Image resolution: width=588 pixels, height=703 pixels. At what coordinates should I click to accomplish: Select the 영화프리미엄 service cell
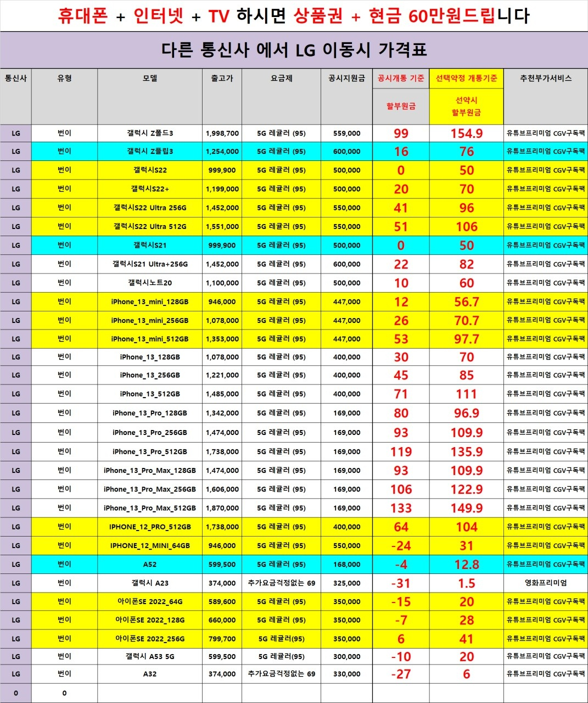point(545,583)
